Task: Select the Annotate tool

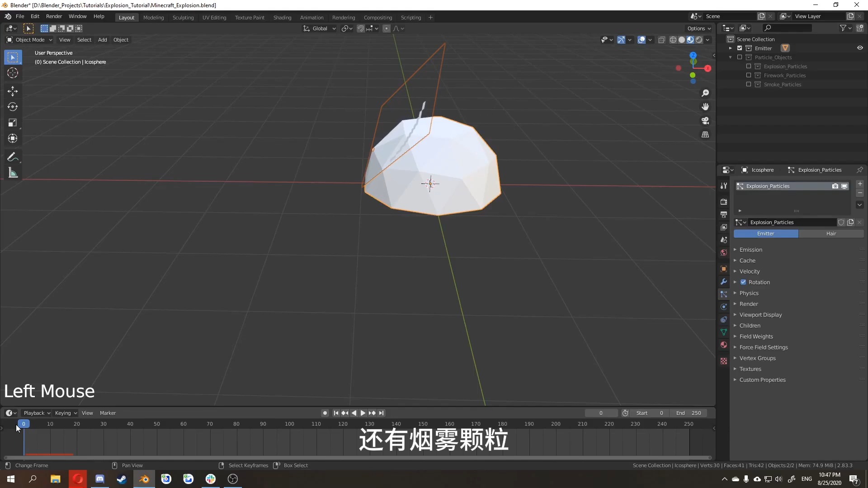Action: 12,157
